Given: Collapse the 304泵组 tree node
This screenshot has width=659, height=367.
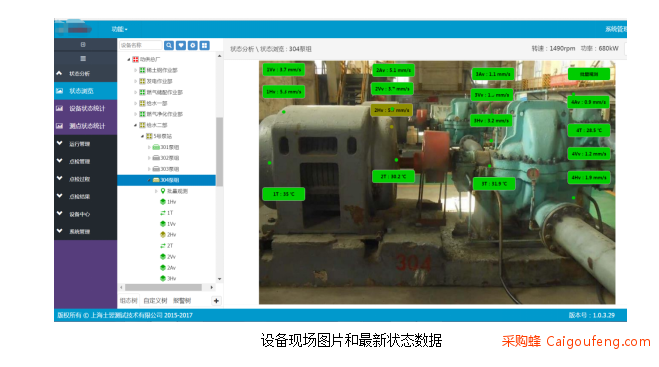Looking at the screenshot, I should (149, 180).
